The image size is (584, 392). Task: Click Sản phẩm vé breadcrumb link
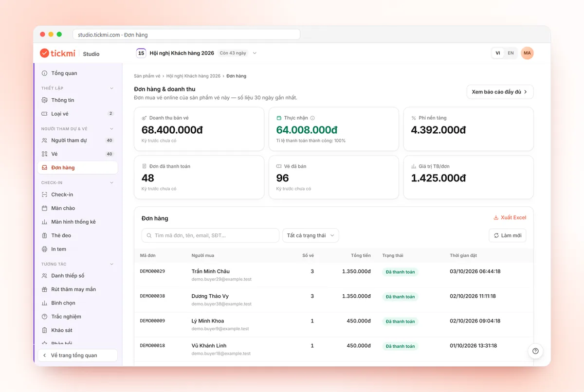pos(147,76)
